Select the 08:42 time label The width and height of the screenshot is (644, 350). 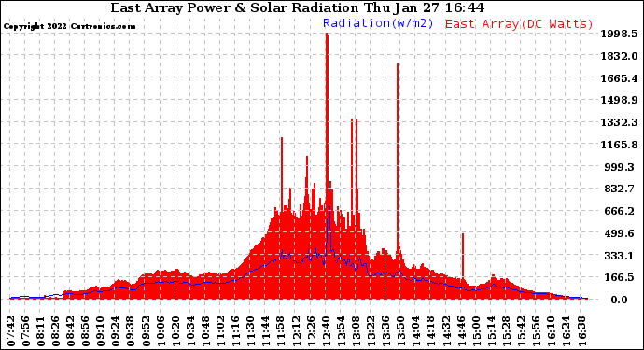coord(71,331)
